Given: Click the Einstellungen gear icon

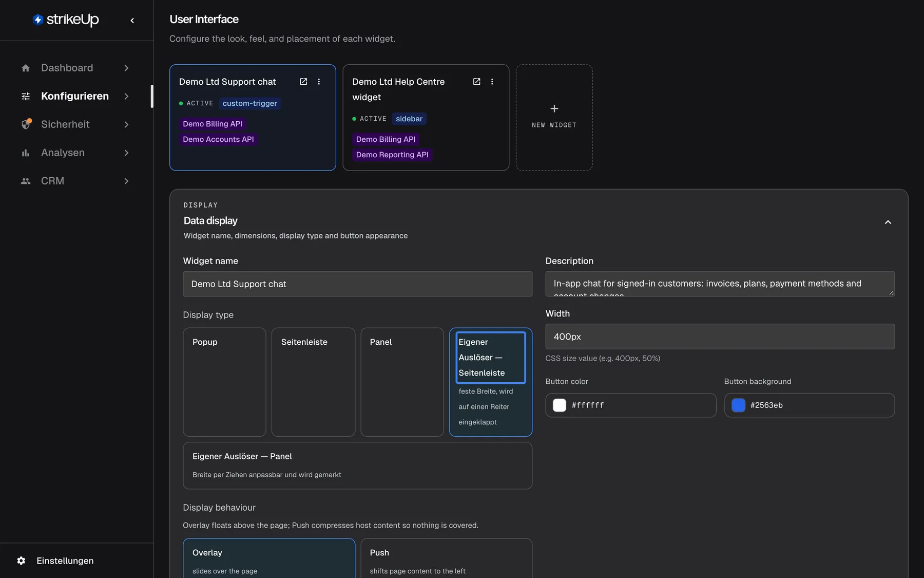Looking at the screenshot, I should point(21,561).
